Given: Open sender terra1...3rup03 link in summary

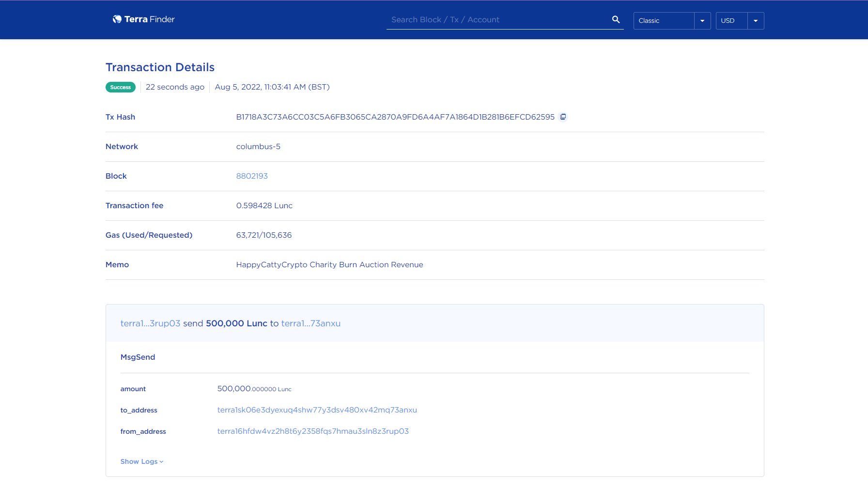Looking at the screenshot, I should [150, 323].
